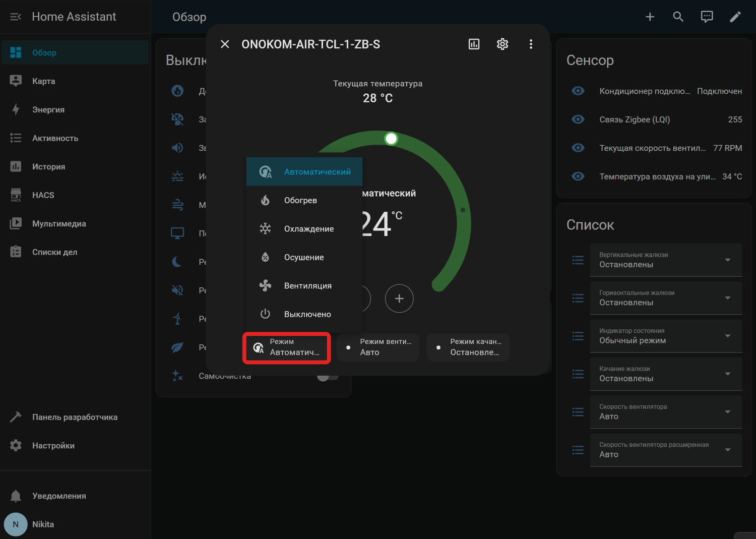The width and height of the screenshot is (756, 539).
Task: Click the pencil edit dashboard icon
Action: pos(735,17)
